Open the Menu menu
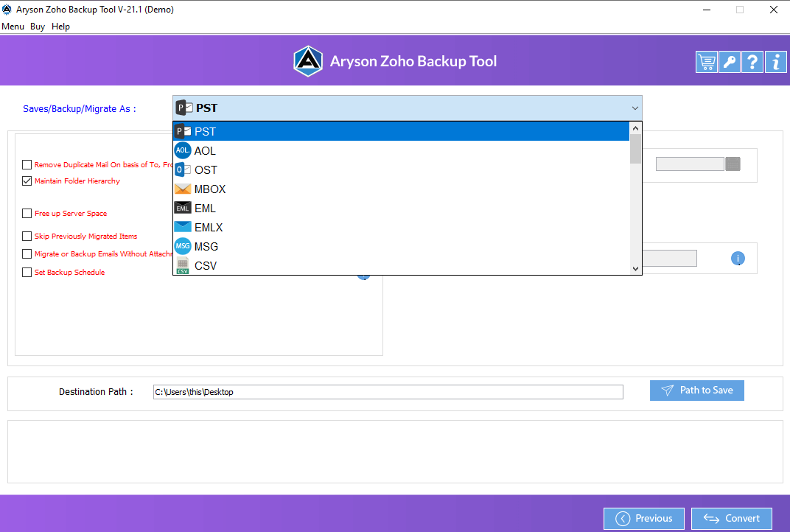The image size is (790, 532). (13, 27)
